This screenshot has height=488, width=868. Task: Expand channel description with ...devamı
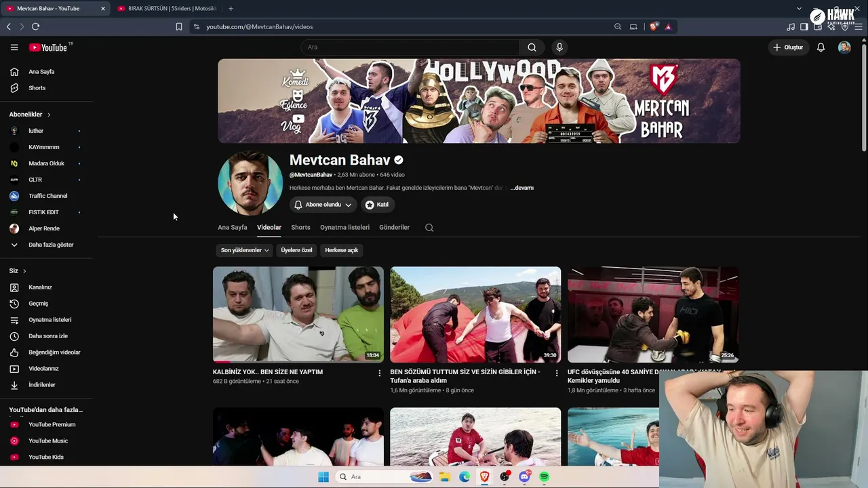(522, 188)
